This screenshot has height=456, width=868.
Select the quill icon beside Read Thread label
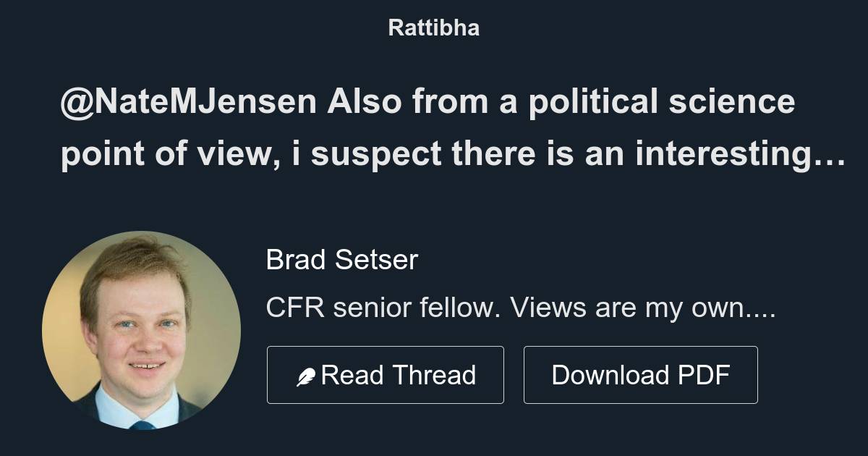point(307,374)
